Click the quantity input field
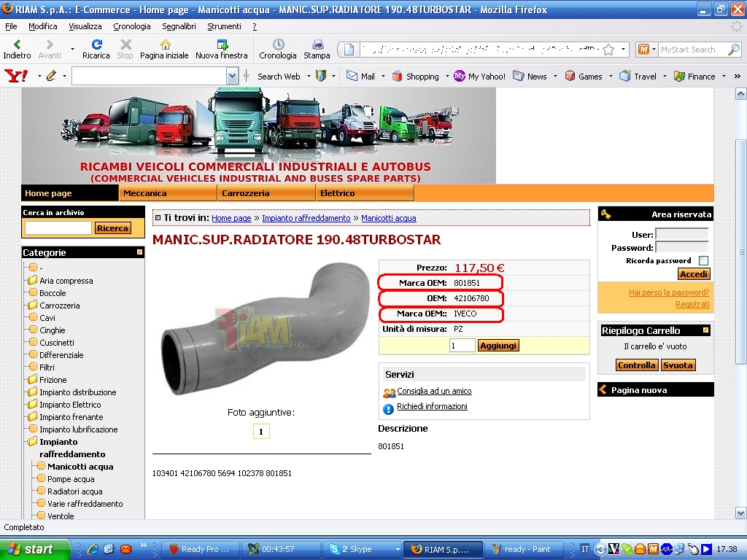 click(462, 346)
